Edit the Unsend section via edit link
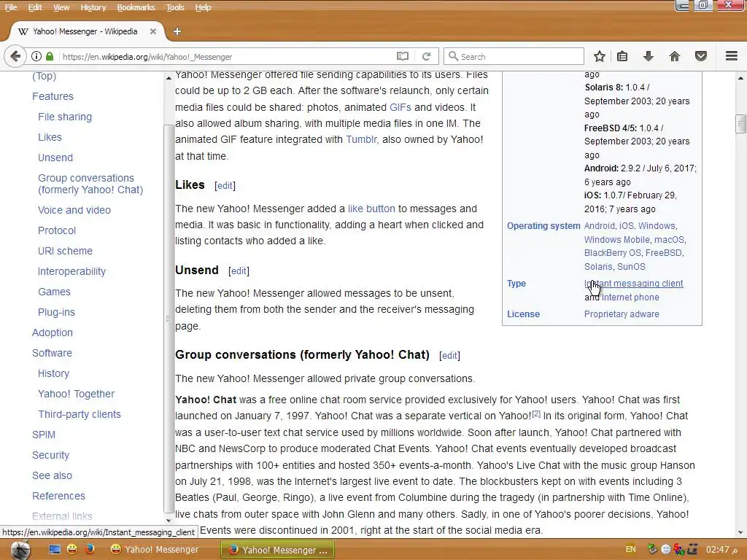747x560 pixels. (239, 271)
